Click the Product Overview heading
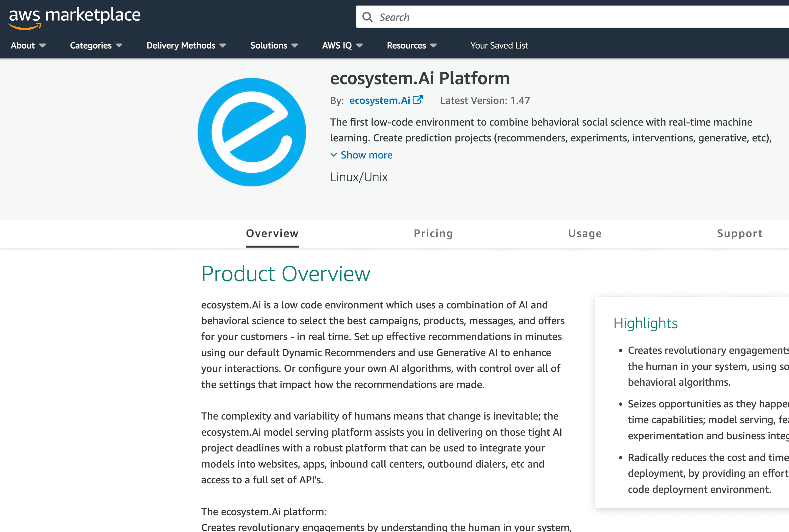 tap(286, 274)
